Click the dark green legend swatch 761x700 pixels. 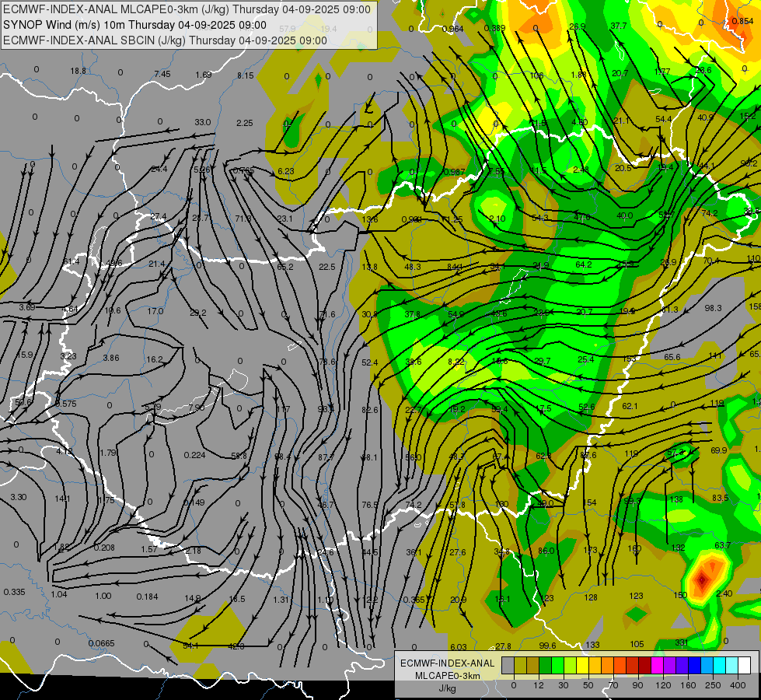(545, 666)
